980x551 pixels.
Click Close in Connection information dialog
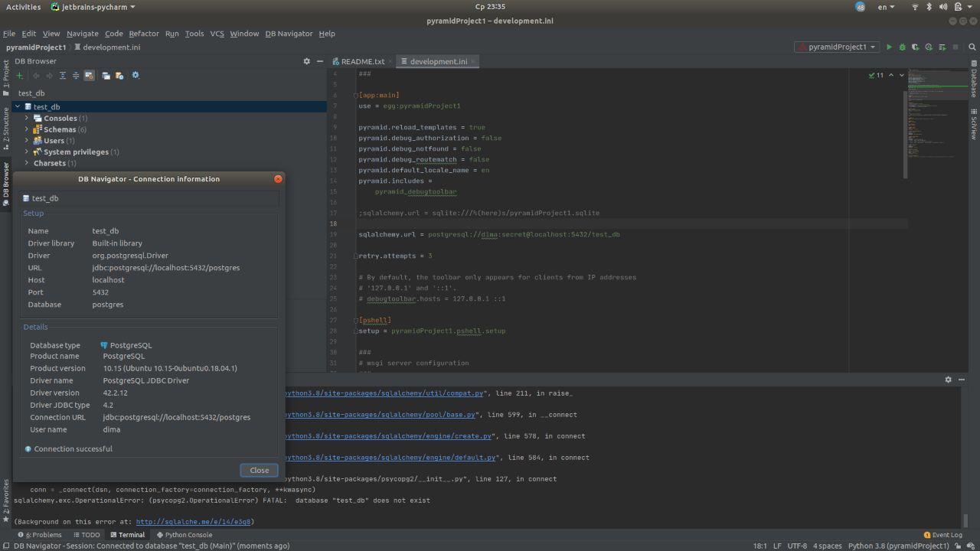click(x=259, y=471)
